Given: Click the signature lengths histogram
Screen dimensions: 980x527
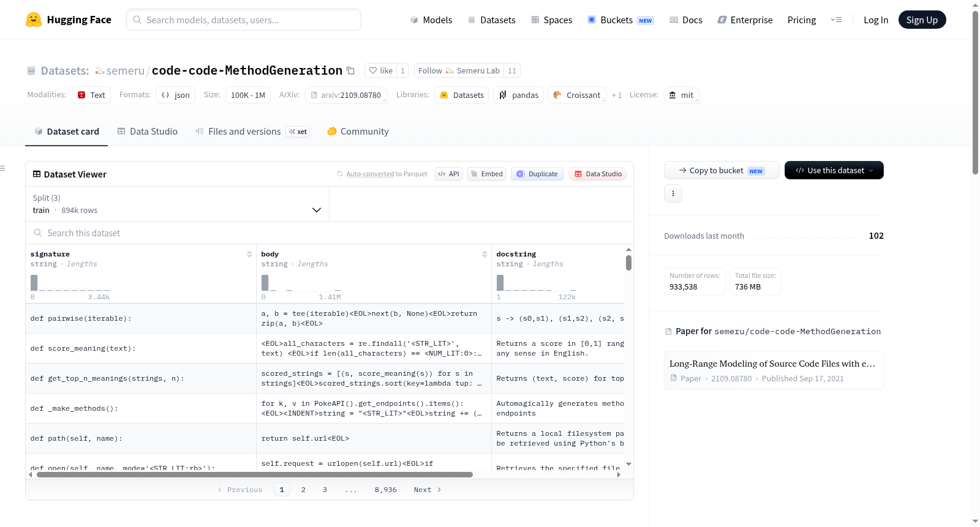Looking at the screenshot, I should click(x=70, y=283).
